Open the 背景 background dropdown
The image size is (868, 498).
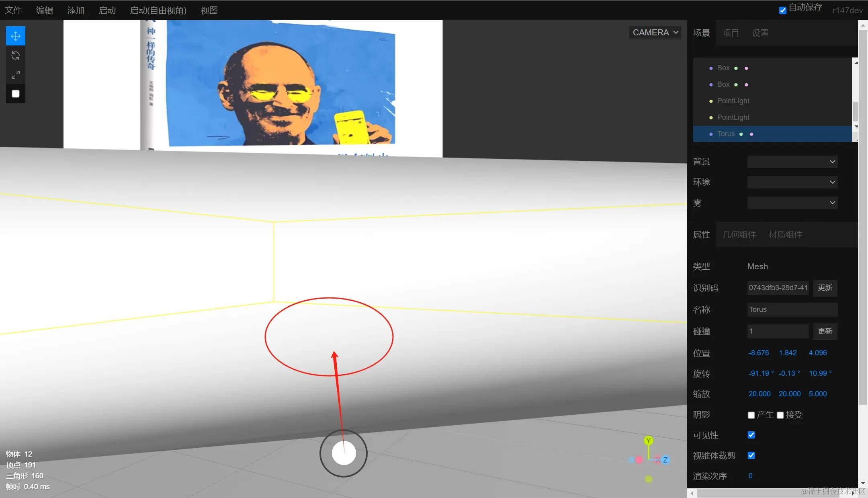pos(792,162)
